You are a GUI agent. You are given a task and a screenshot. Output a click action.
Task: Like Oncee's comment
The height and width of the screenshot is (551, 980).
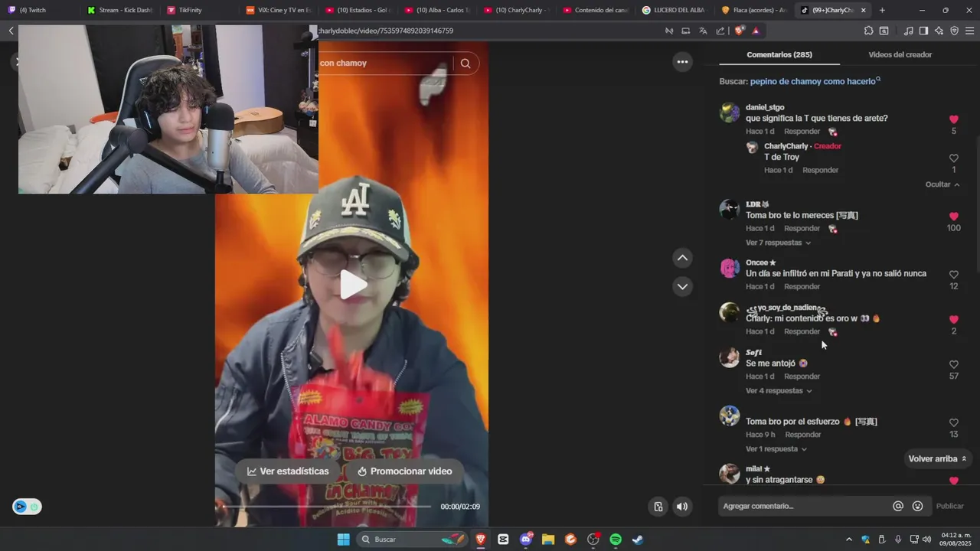coord(953,275)
